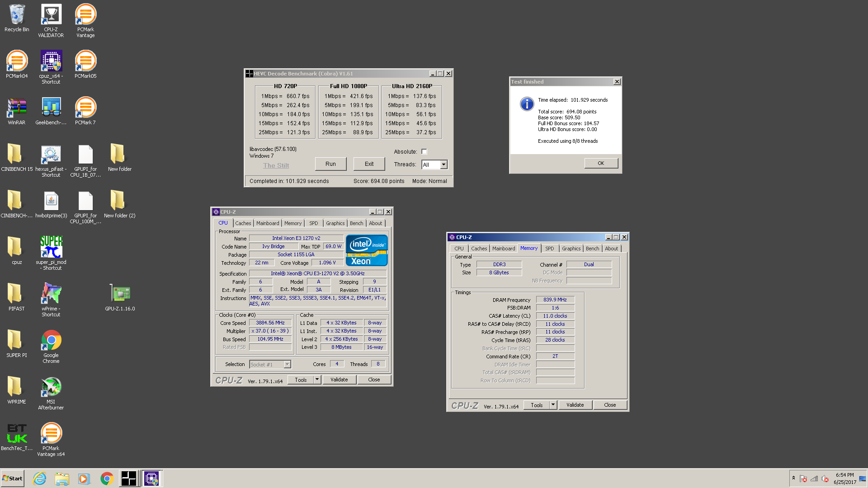Open BenchTec desktop icon
This screenshot has height=488, width=868.
click(17, 437)
